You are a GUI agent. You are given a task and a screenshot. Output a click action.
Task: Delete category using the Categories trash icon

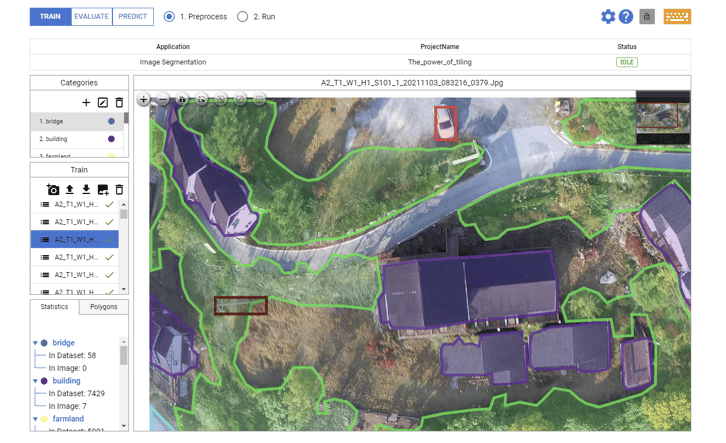click(119, 102)
